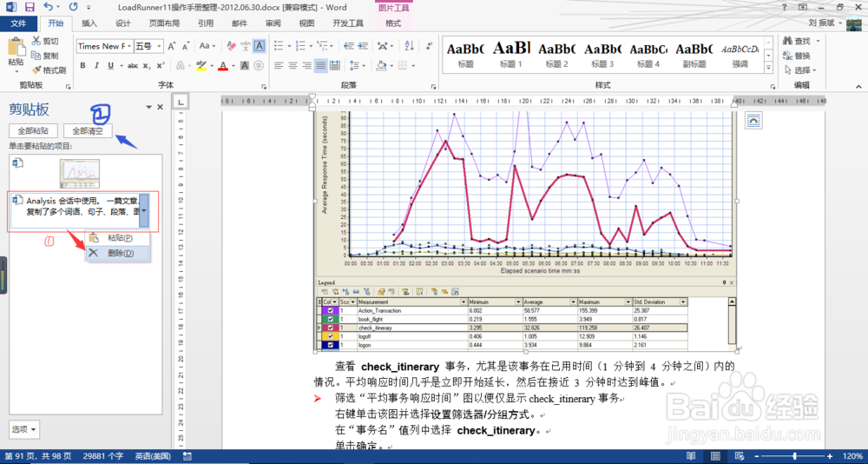Decrease font size with shrink font icon
Viewport: 868px width, 464px height.
pyautogui.click(x=187, y=46)
